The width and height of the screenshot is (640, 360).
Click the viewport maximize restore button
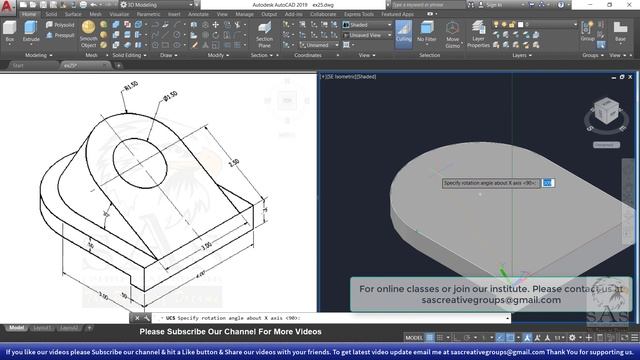[x=622, y=77]
